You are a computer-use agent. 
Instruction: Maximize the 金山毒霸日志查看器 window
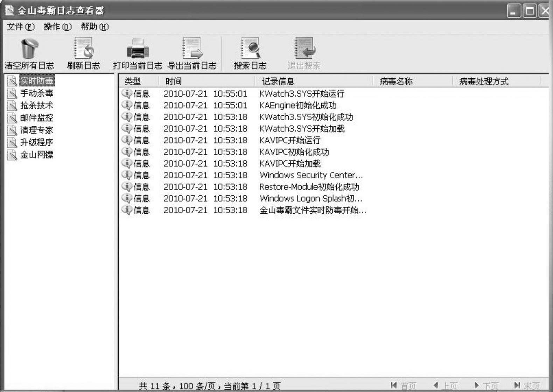coord(530,11)
